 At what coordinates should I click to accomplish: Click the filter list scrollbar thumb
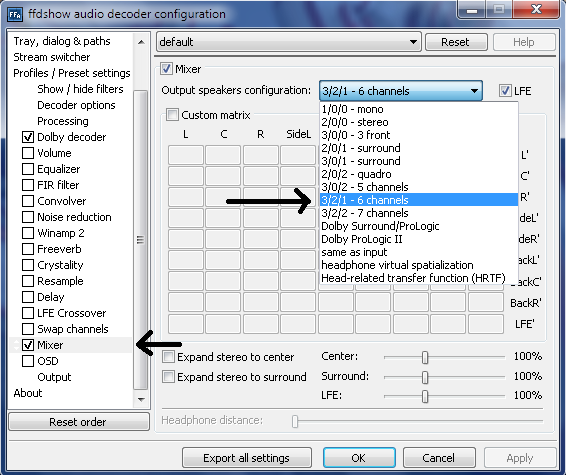[x=141, y=240]
